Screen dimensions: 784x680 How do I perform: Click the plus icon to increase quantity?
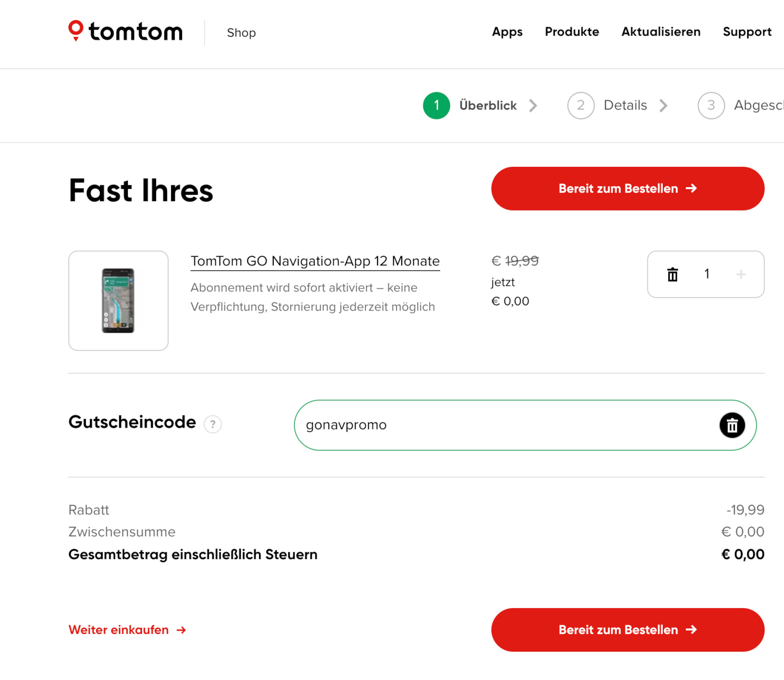pyautogui.click(x=741, y=274)
